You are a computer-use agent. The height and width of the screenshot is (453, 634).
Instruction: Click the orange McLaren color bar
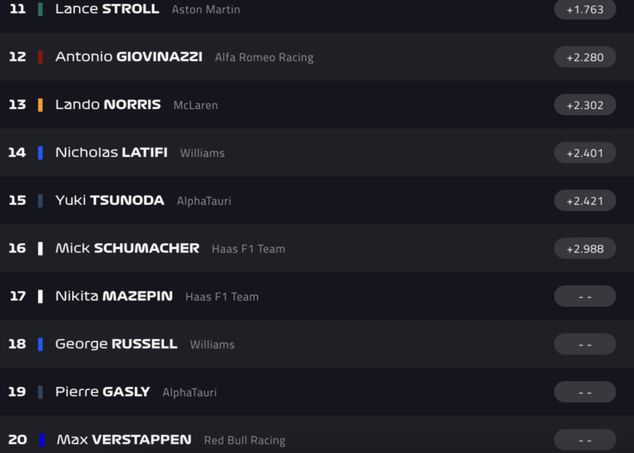tap(40, 105)
